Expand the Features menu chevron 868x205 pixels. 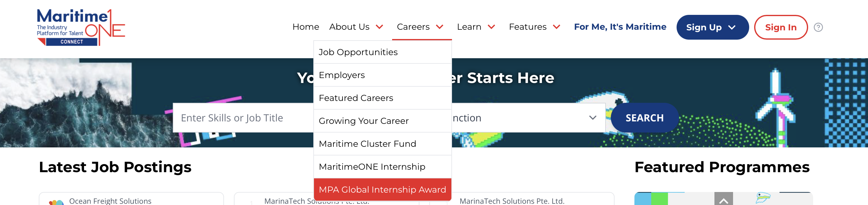pos(556,27)
